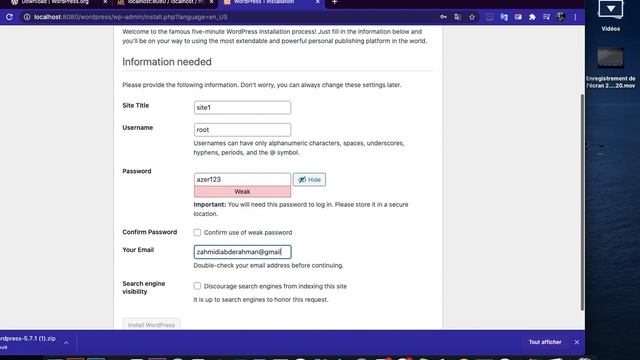The image size is (640, 360).
Task: Check Discourage search engines from indexing
Action: click(x=197, y=286)
